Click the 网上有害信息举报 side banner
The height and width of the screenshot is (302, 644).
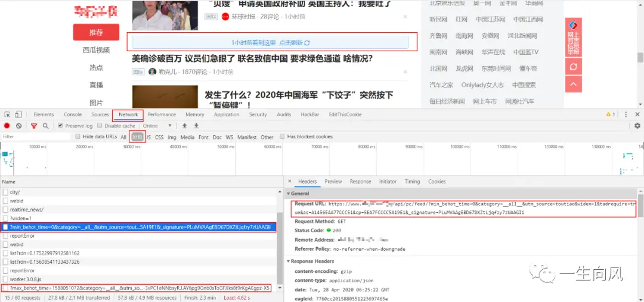pos(574,38)
